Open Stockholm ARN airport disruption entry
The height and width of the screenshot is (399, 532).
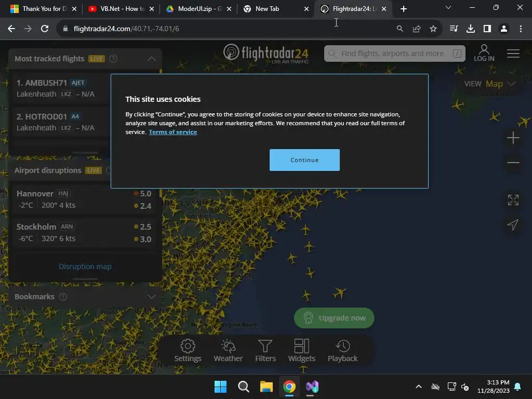(x=84, y=232)
